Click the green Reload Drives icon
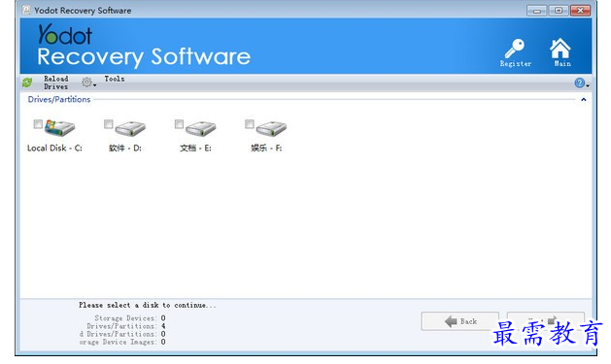This screenshot has width=611, height=364. coord(27,83)
